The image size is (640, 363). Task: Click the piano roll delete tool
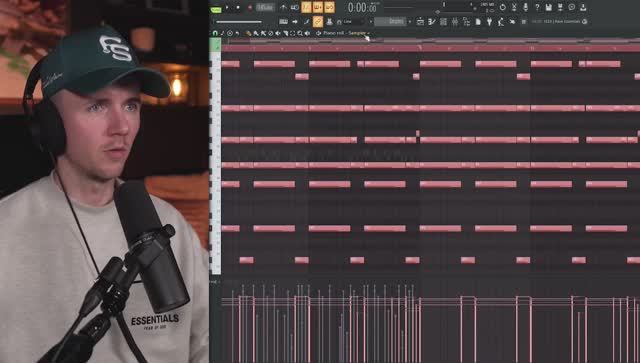point(271,33)
